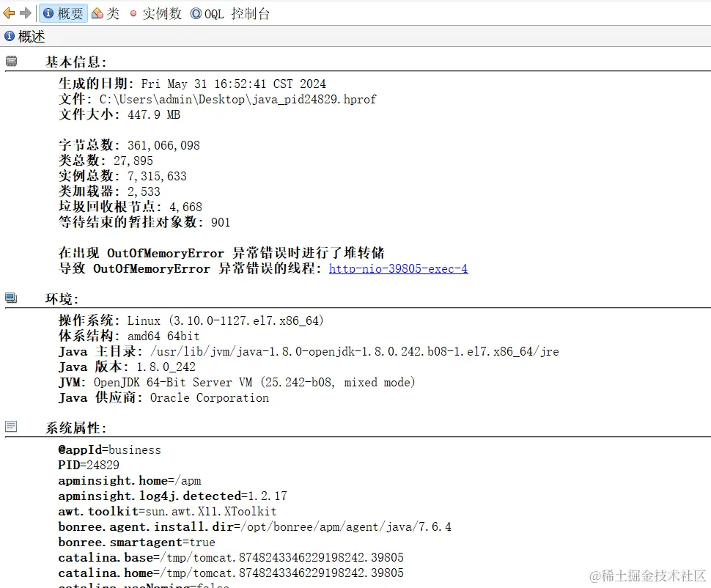Click total instances value 7,315,633

pyautogui.click(x=157, y=177)
